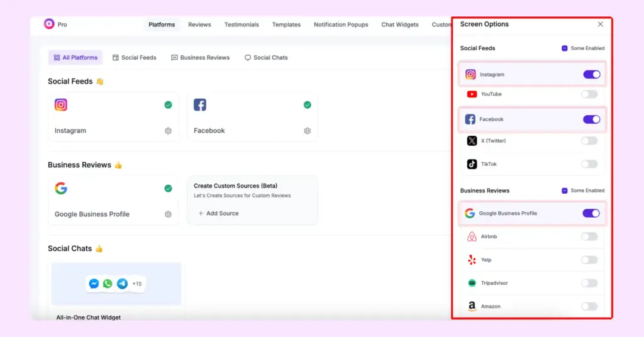Enable the TikTok toggle

589,164
